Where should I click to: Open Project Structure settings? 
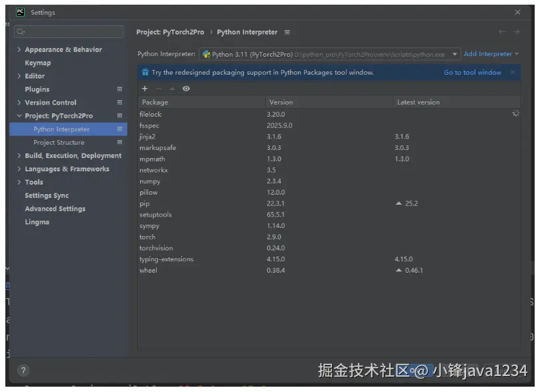59,142
